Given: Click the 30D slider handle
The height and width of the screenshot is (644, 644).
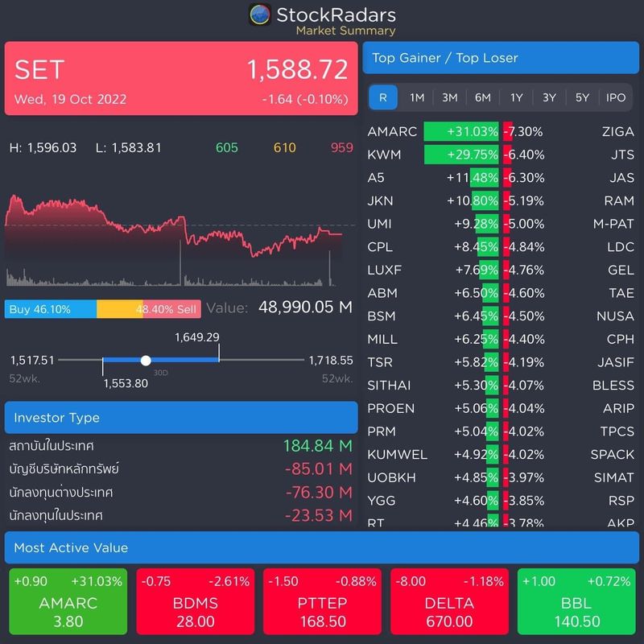Looking at the screenshot, I should (x=147, y=360).
